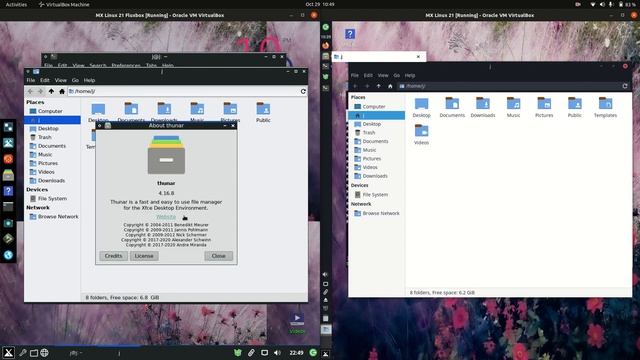Open Go menu in left Thunar window
640x360 pixels.
click(x=75, y=80)
